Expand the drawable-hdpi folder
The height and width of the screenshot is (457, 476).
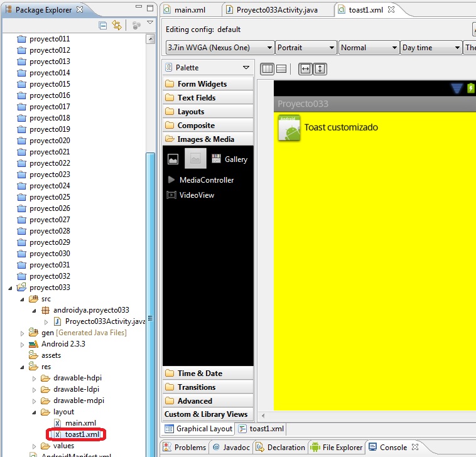point(34,379)
